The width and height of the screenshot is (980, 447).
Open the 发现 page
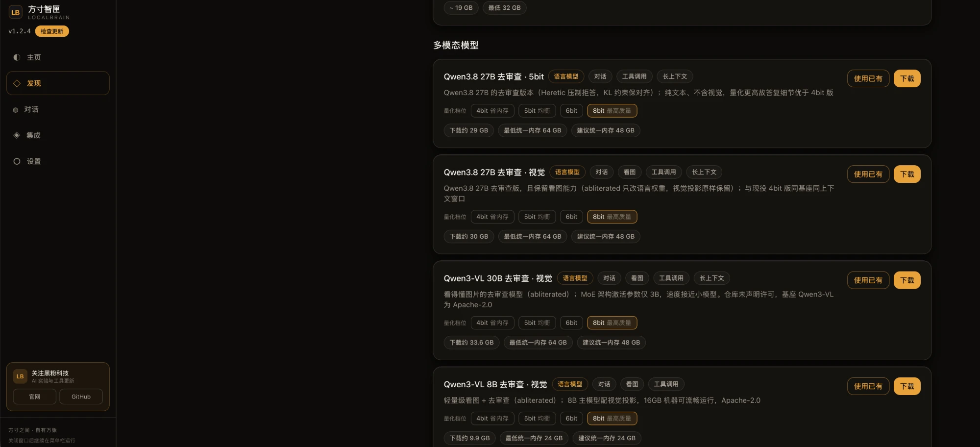[58, 83]
